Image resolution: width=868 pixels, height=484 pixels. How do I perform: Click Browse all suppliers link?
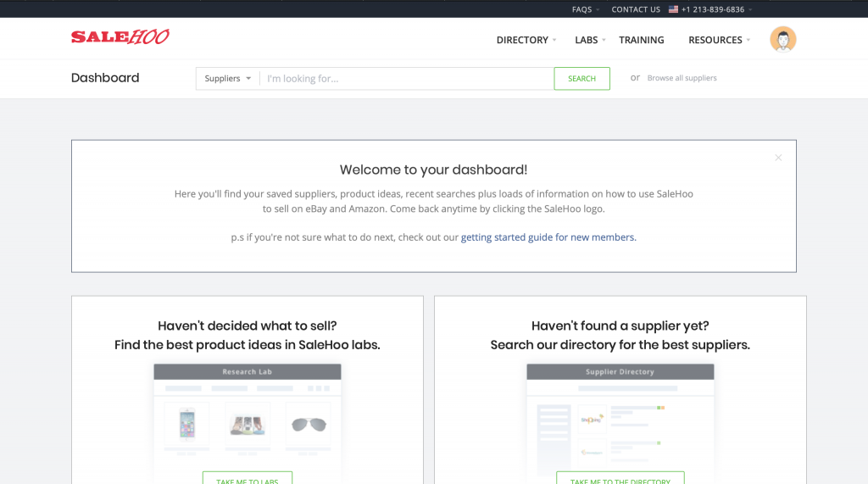(682, 78)
